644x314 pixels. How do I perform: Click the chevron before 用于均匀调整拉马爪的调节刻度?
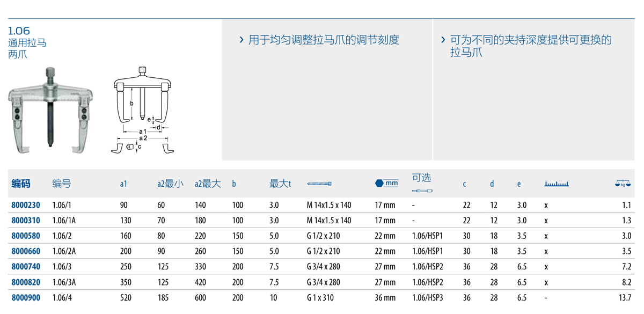pos(241,40)
